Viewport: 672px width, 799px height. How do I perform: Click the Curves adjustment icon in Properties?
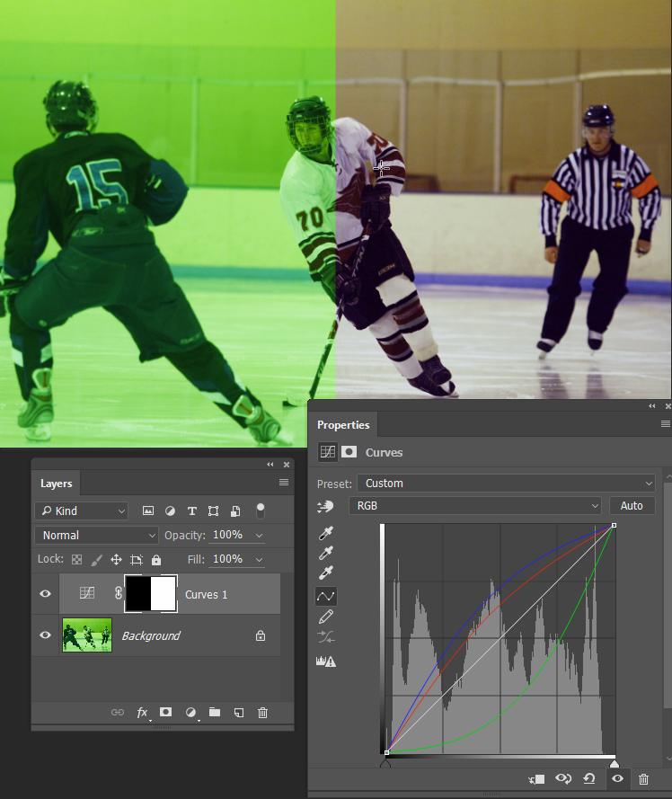(x=328, y=452)
